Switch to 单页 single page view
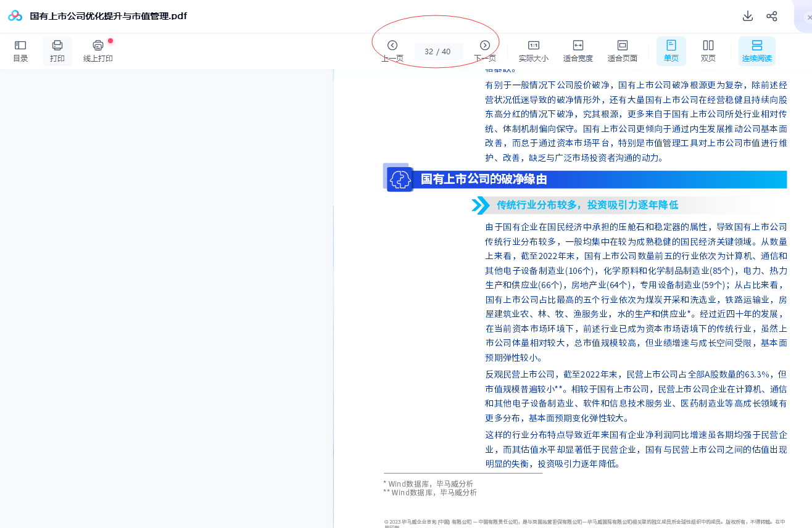This screenshot has height=528, width=812. (x=671, y=51)
